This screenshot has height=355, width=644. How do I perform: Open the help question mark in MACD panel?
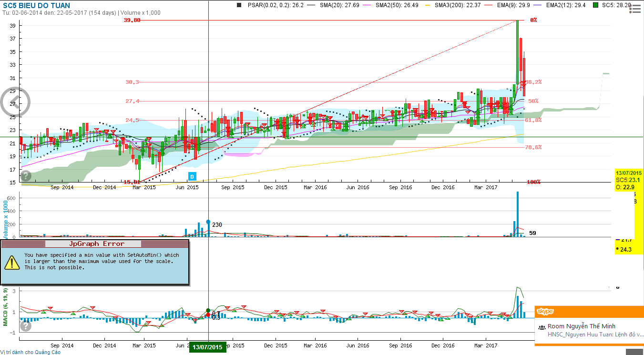pos(26,326)
